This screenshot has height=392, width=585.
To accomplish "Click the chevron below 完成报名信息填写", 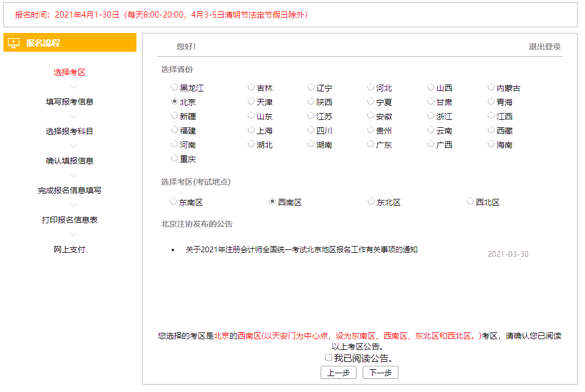I will (73, 205).
